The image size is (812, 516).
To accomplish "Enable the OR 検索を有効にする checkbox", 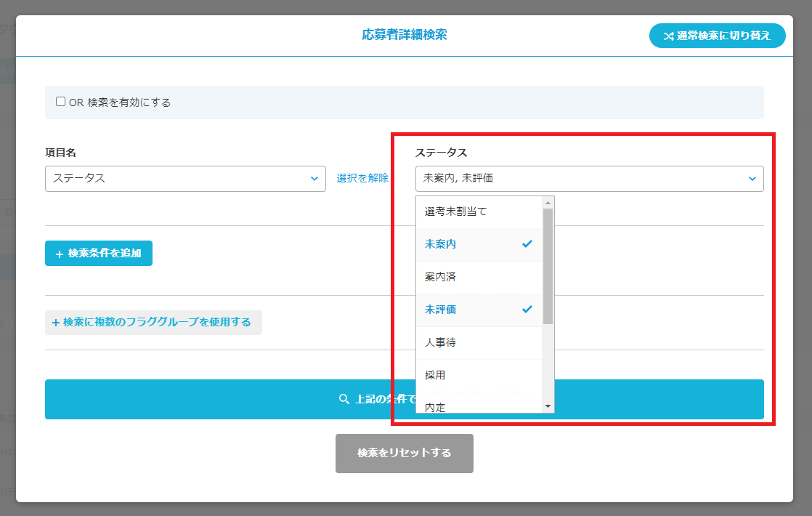I will tap(61, 102).
